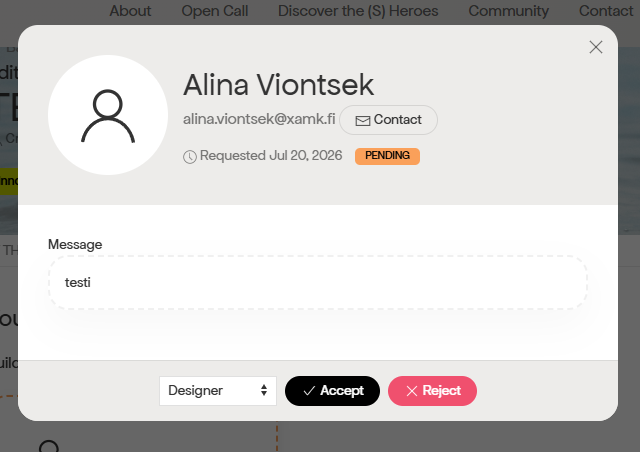Open the Designer role dropdown
The height and width of the screenshot is (452, 640).
pos(218,391)
